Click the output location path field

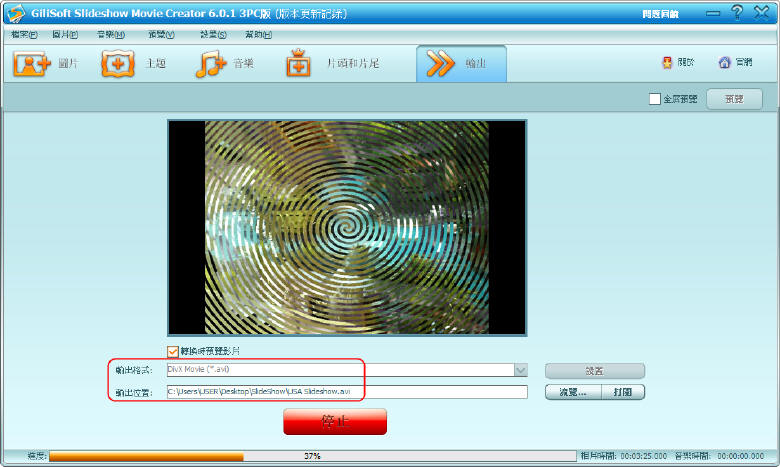(346, 392)
